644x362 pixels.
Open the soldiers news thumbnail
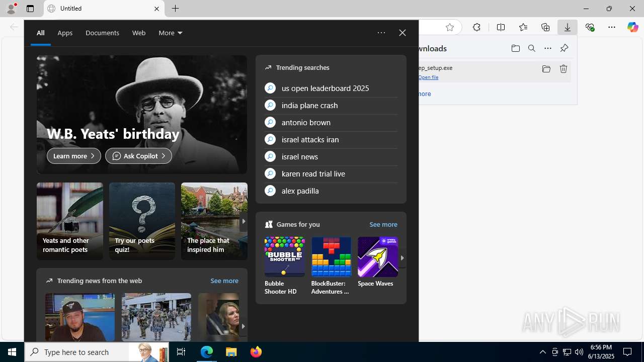tap(156, 317)
